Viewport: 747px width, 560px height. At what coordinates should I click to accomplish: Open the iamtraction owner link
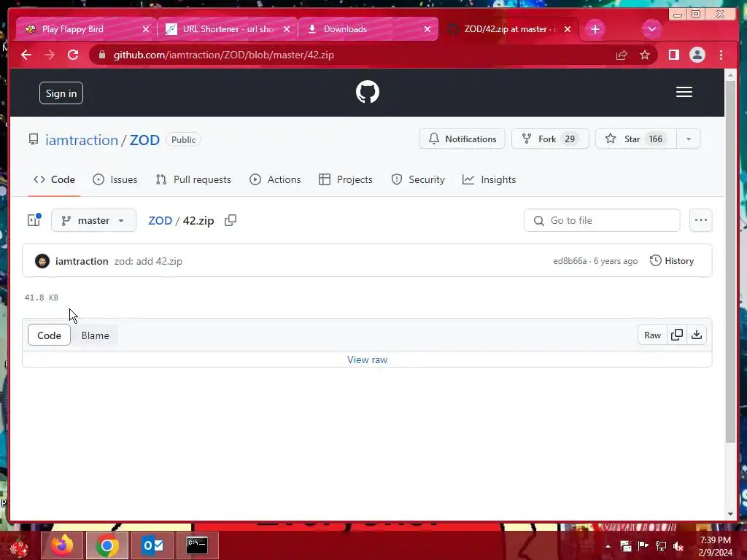(x=82, y=140)
